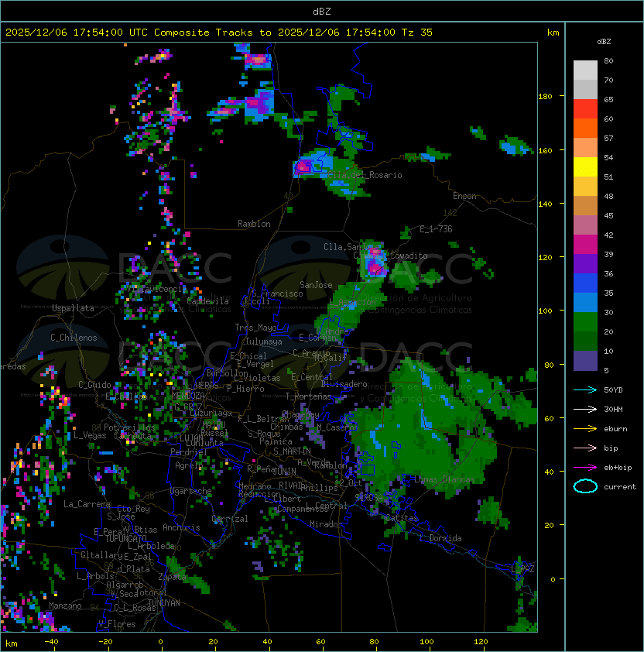Click the 140 tick on vertical km axis
The width and height of the screenshot is (644, 652).
pyautogui.click(x=545, y=204)
